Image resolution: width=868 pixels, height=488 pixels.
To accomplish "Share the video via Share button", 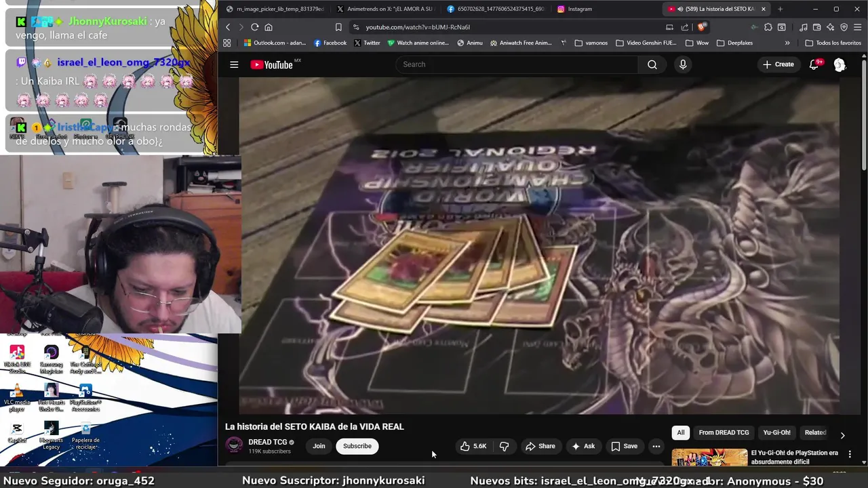I will coord(540,446).
